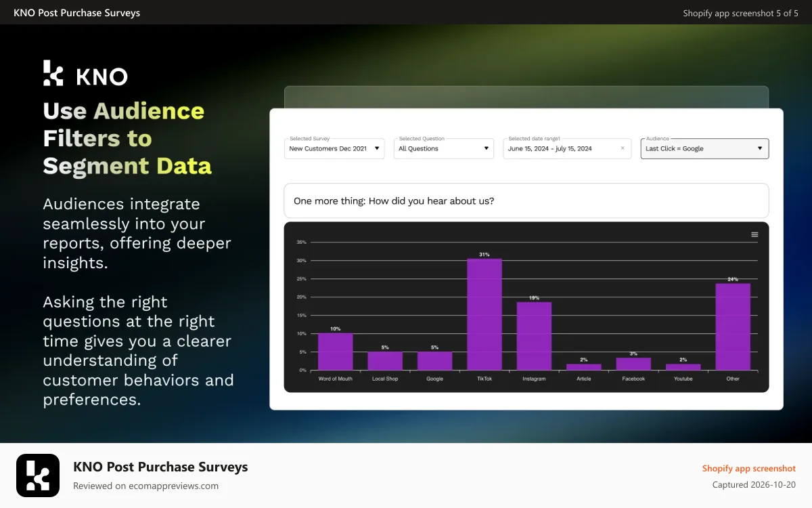Screen dimensions: 812x508
Task: Click the "Youtube" axis label
Action: coord(683,379)
